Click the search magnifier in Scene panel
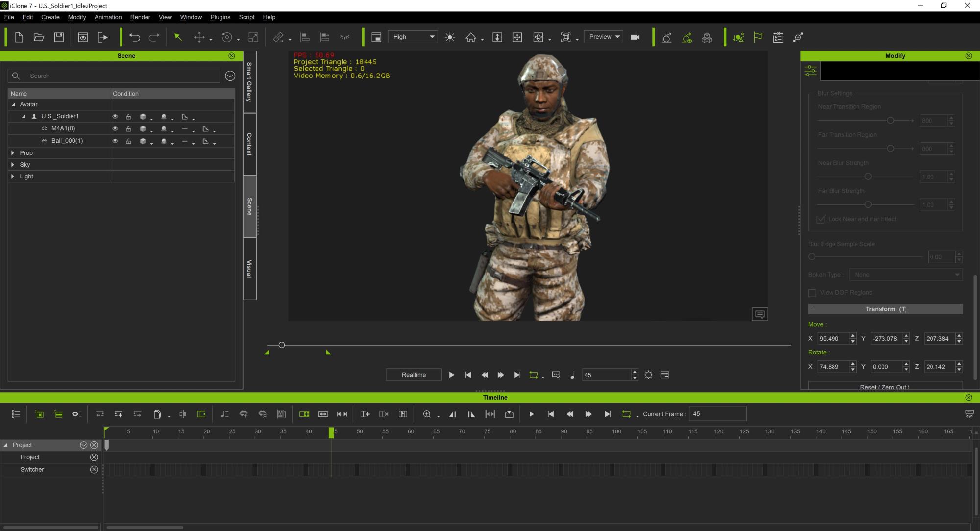 [16, 76]
